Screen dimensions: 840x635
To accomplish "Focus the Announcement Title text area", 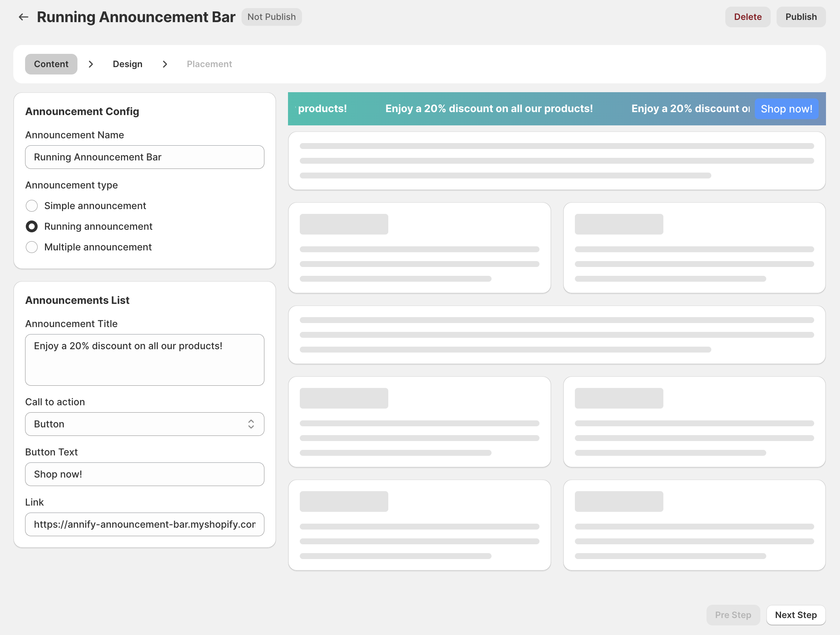I will (x=144, y=360).
